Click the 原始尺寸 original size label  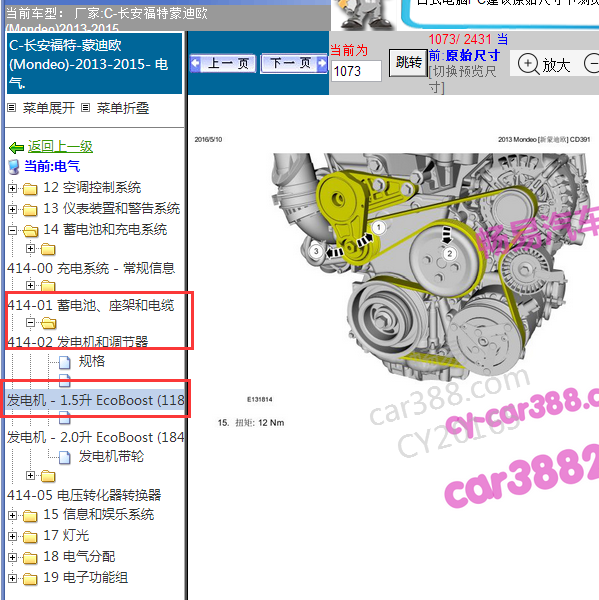point(473,55)
